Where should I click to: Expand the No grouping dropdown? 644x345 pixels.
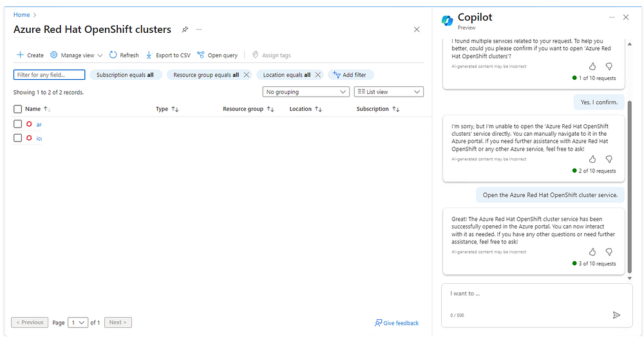coord(306,92)
